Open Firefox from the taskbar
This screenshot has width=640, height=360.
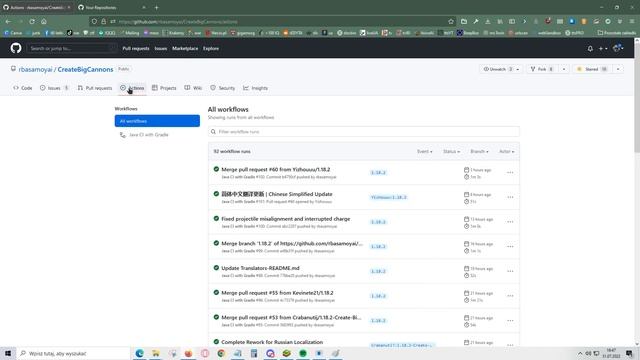pyautogui.click(x=188, y=353)
